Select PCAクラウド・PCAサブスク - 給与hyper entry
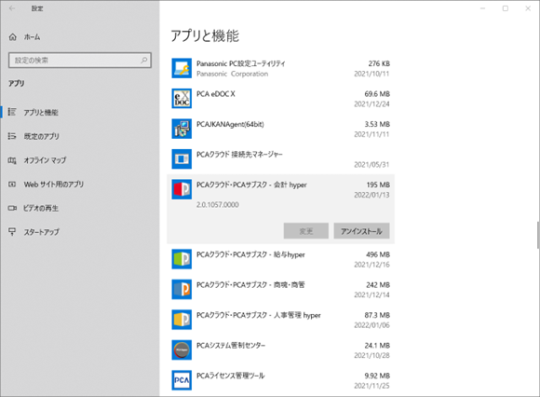This screenshot has height=397, width=540. pos(251,255)
